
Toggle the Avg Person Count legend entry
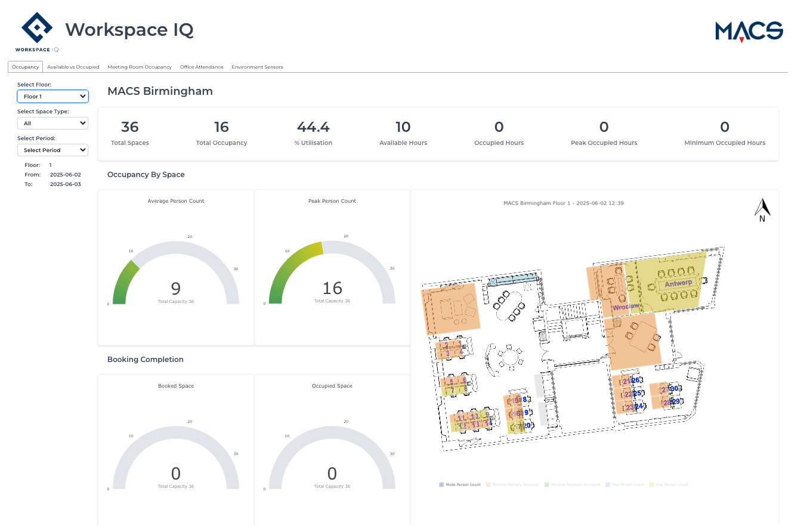click(669, 485)
